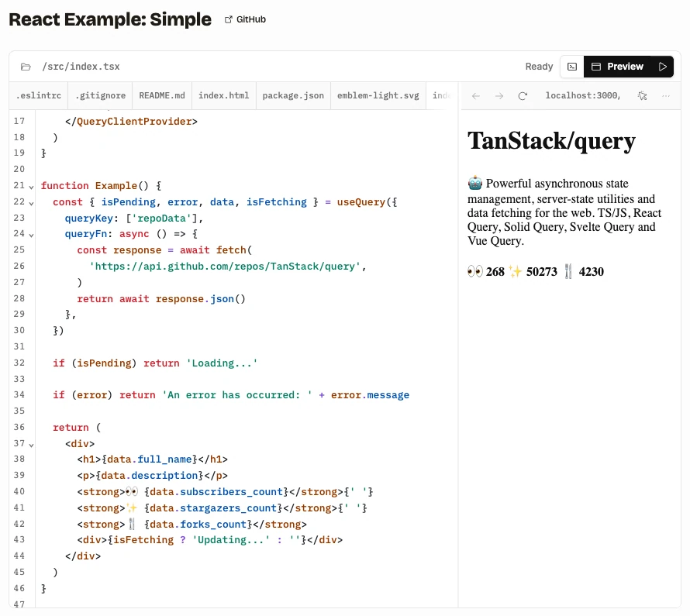Click the Ready status text
The image size is (690, 616).
tap(539, 67)
